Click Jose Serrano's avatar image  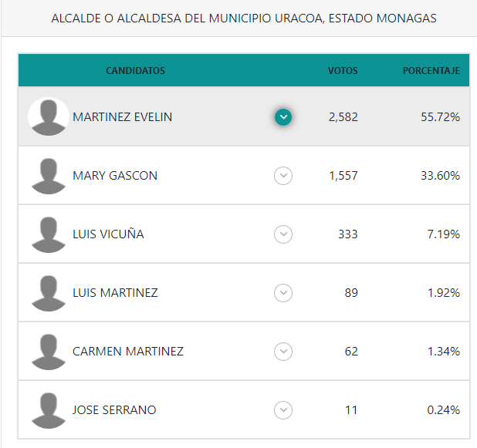49,411
